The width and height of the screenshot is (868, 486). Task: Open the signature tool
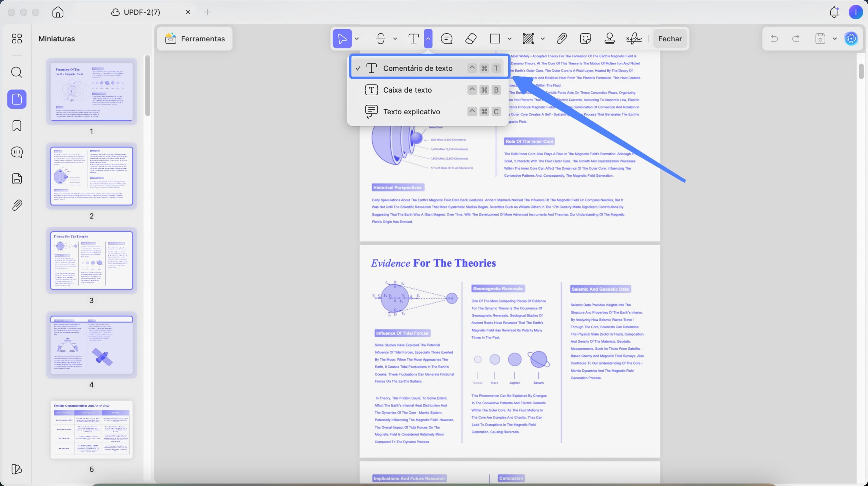click(x=634, y=39)
